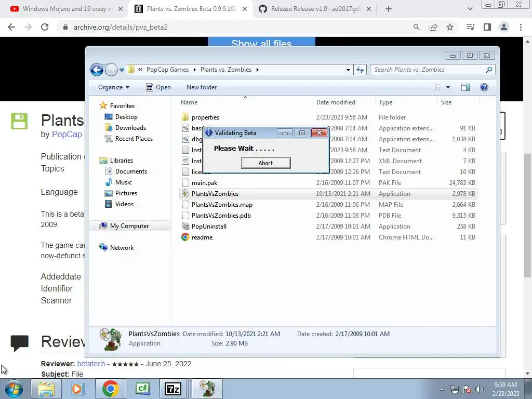Toggle the preview pane icon

(x=465, y=87)
